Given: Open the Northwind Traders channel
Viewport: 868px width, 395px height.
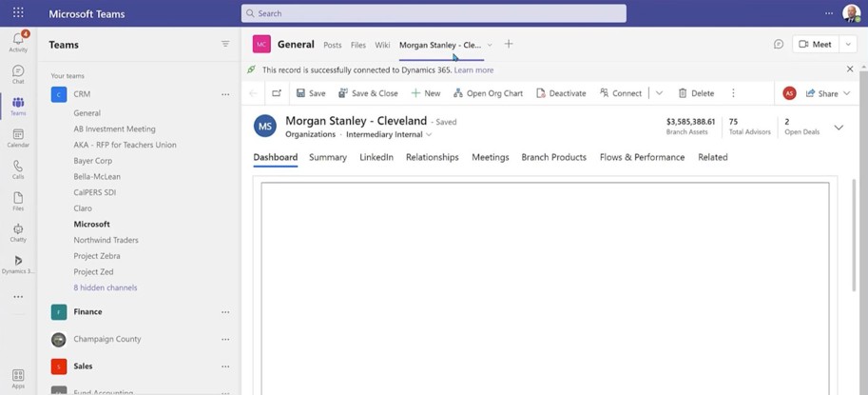Looking at the screenshot, I should click(106, 240).
